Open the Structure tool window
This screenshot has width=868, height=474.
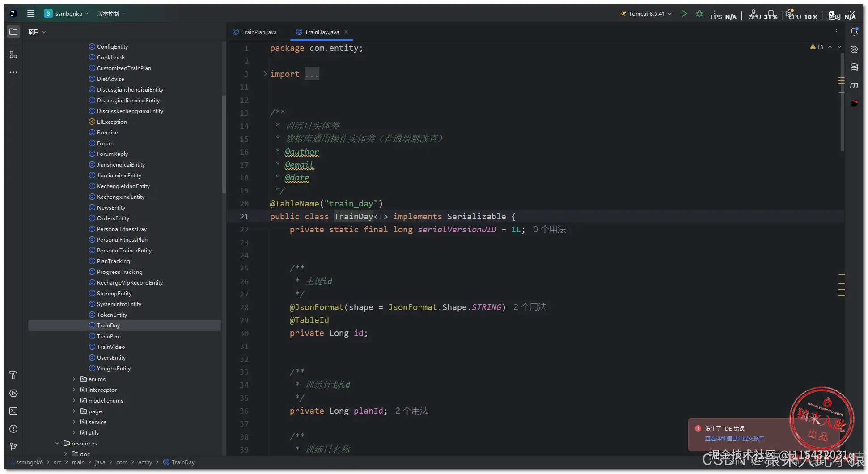pos(13,55)
